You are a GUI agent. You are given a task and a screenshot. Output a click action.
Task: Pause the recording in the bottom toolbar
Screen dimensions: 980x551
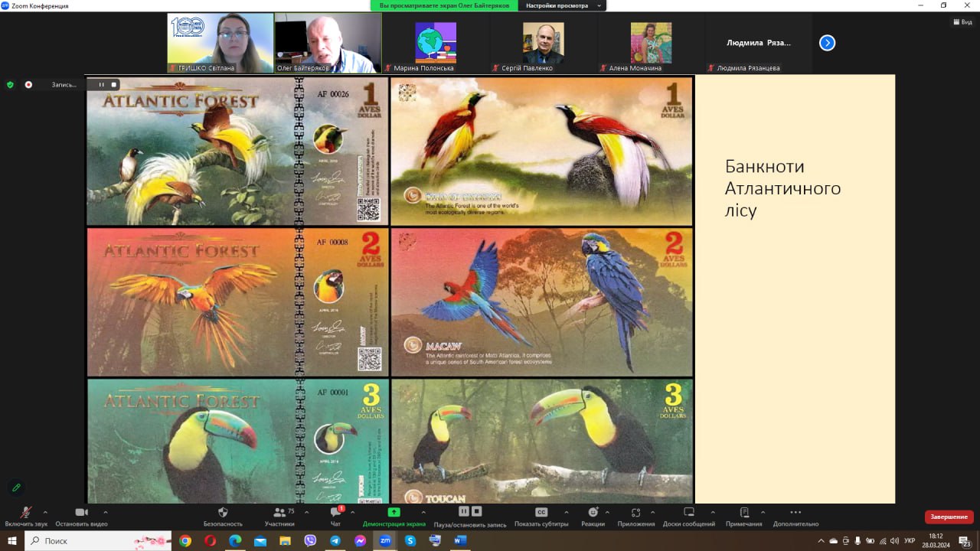[x=463, y=511]
